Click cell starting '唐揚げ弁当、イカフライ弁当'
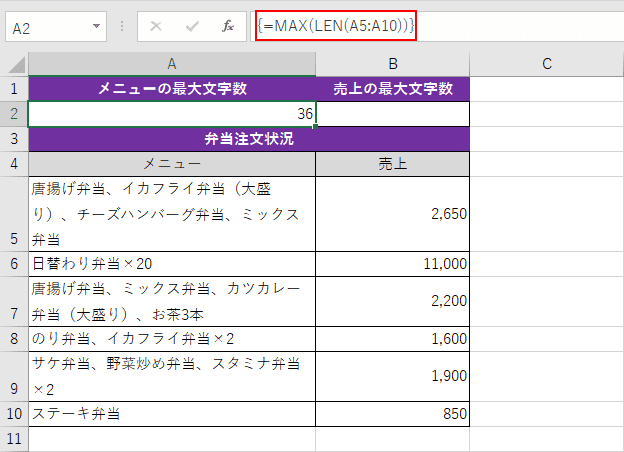This screenshot has height=452, width=624. tap(172, 214)
